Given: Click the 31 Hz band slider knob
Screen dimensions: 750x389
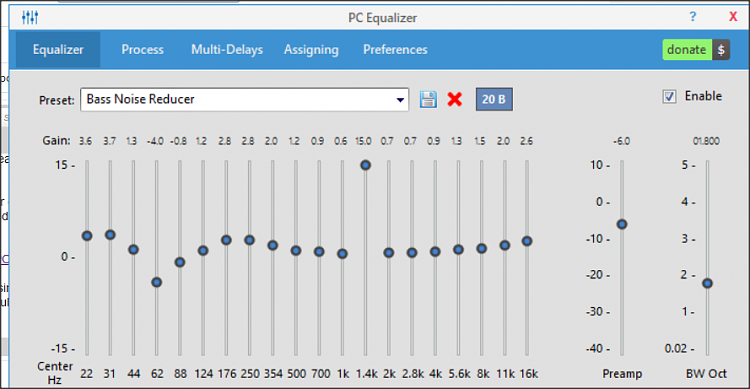Looking at the screenshot, I should click(x=110, y=235).
